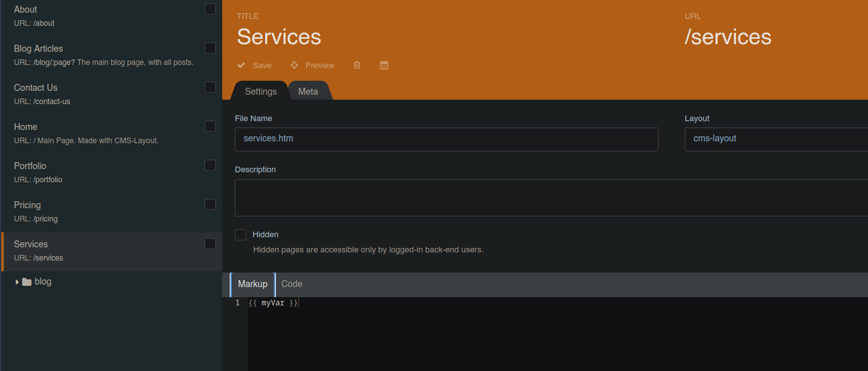Select the Pricing page checkbox
The height and width of the screenshot is (371, 868).
click(210, 204)
